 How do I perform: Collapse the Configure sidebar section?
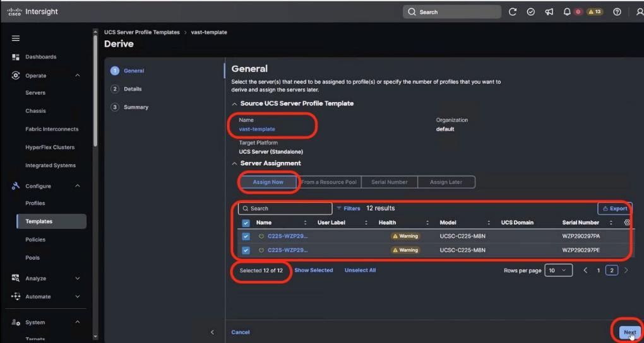[x=77, y=186]
